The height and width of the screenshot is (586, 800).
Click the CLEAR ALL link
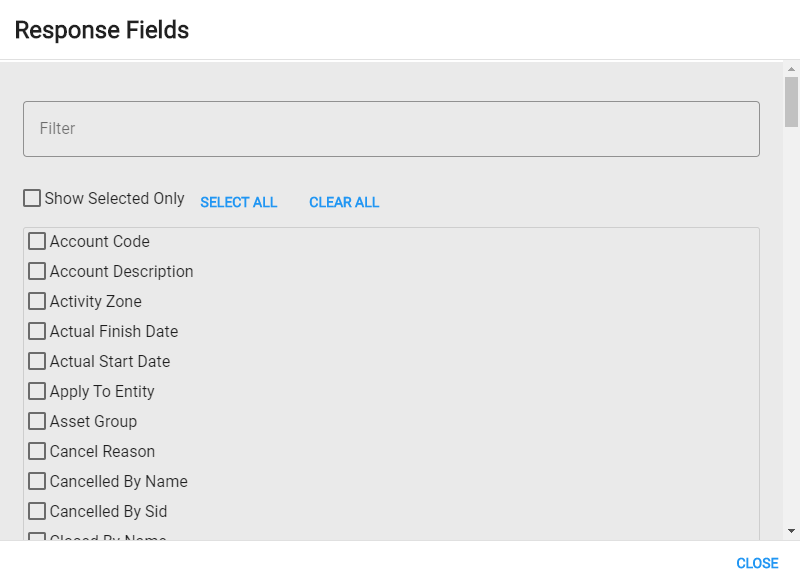343,202
